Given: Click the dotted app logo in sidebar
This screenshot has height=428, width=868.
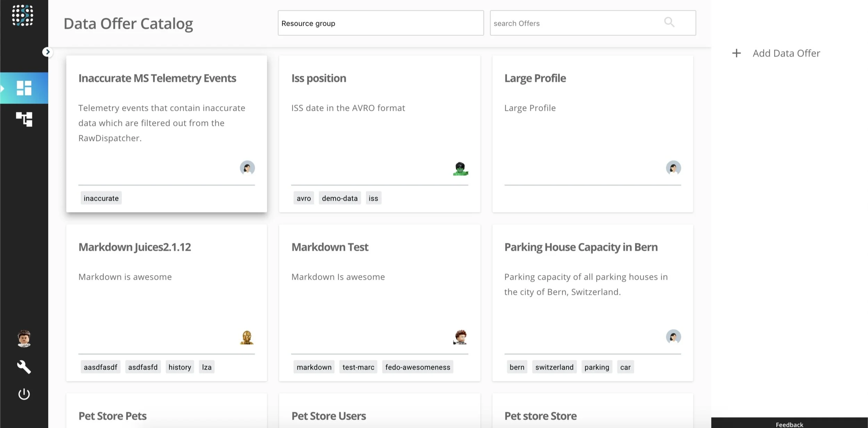Looking at the screenshot, I should pyautogui.click(x=23, y=15).
